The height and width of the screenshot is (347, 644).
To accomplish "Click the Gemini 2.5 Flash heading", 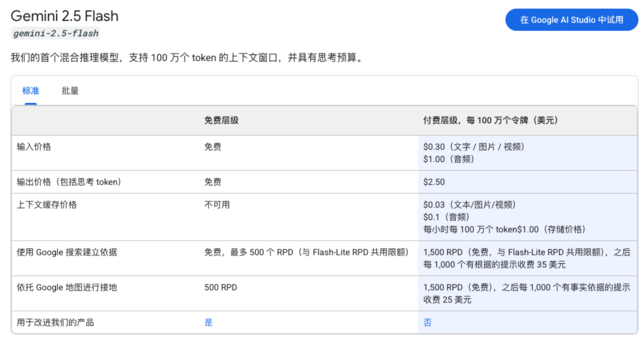I will tap(65, 16).
